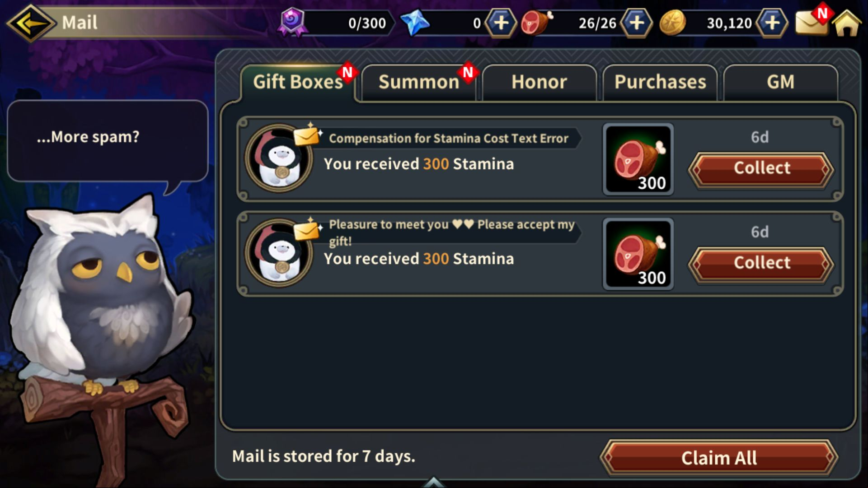Collect the Pleasure to meet you gift
The width and height of the screenshot is (868, 488).
pyautogui.click(x=761, y=263)
